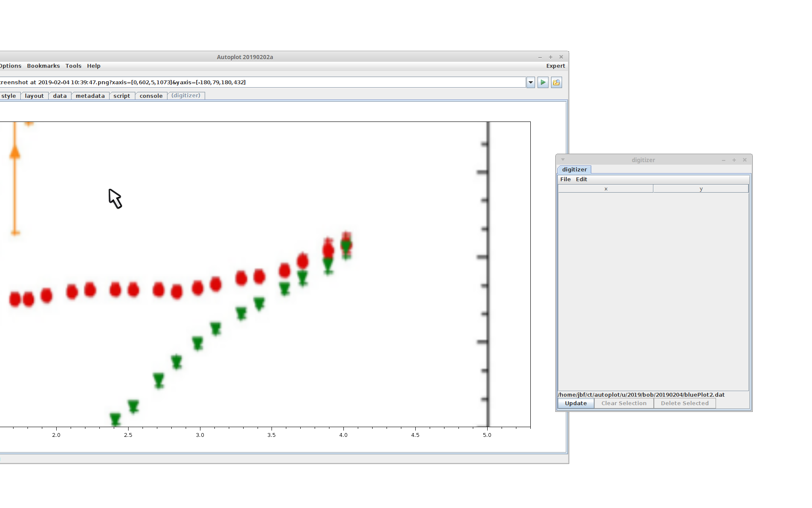Open the Edit menu in digitizer window
This screenshot has height=508, width=812.
tap(582, 179)
